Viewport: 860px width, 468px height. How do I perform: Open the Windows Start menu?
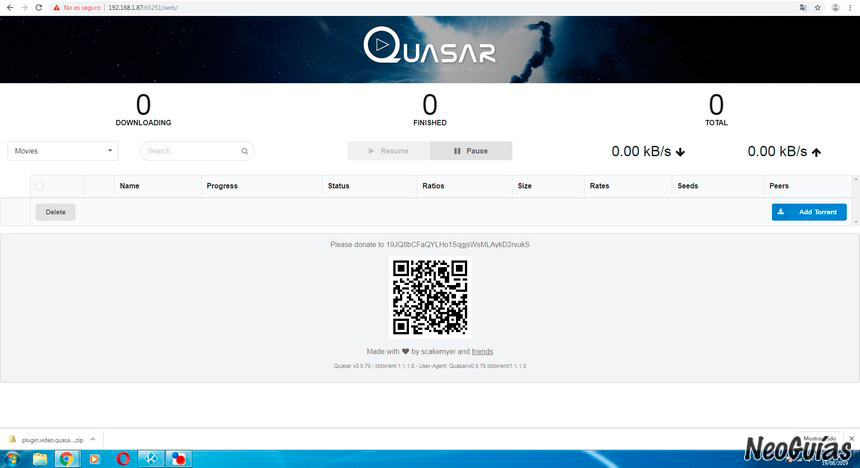pyautogui.click(x=12, y=459)
